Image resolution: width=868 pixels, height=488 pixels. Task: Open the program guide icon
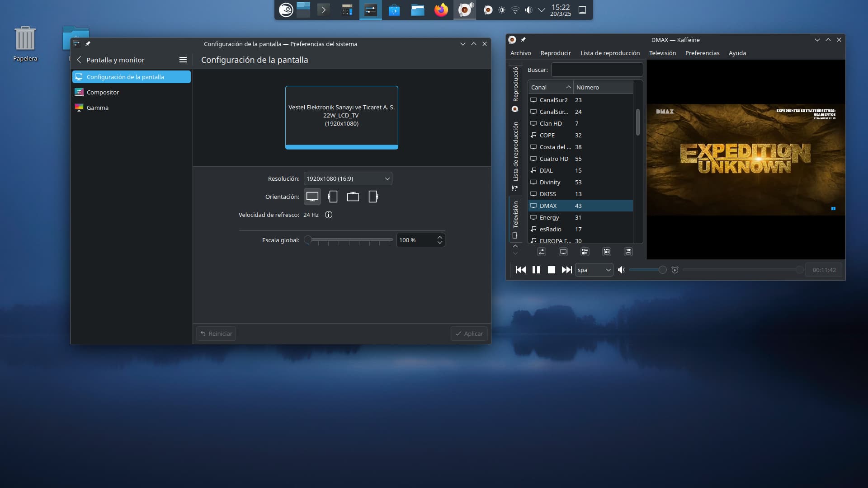[x=585, y=252]
